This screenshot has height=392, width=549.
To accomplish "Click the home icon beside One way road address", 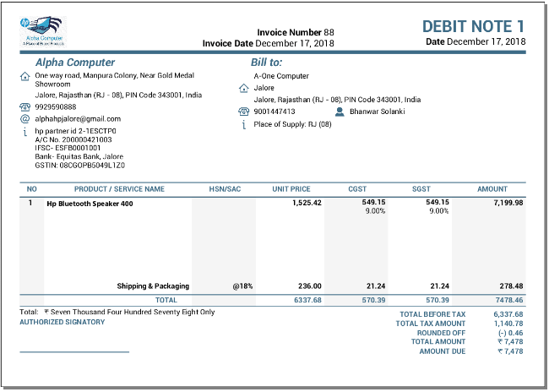I will point(24,76).
